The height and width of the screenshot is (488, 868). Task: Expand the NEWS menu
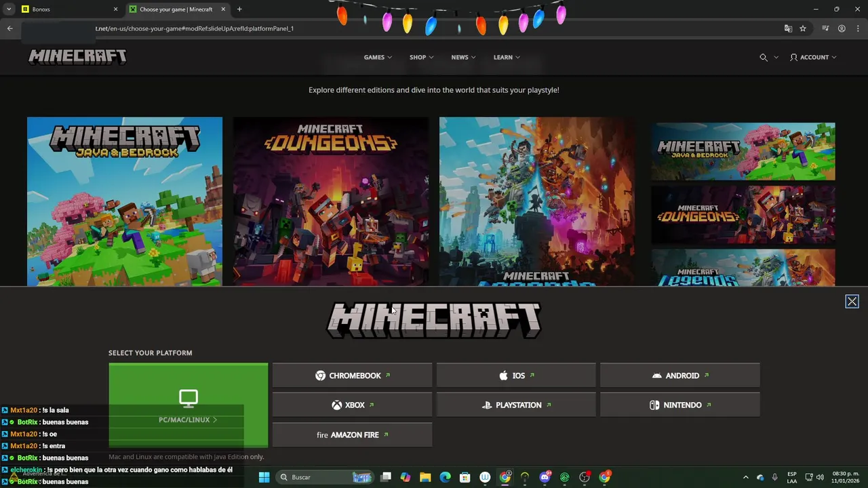tap(463, 58)
